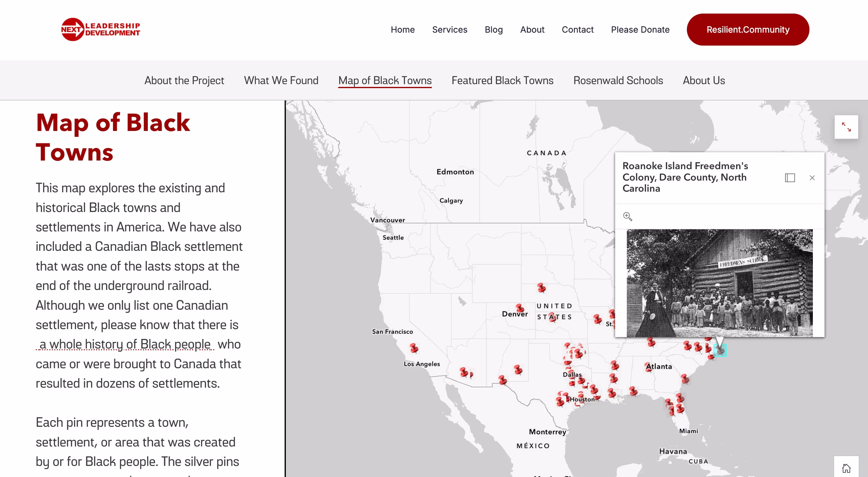Switch to About Us tab
Image resolution: width=868 pixels, height=477 pixels.
704,80
